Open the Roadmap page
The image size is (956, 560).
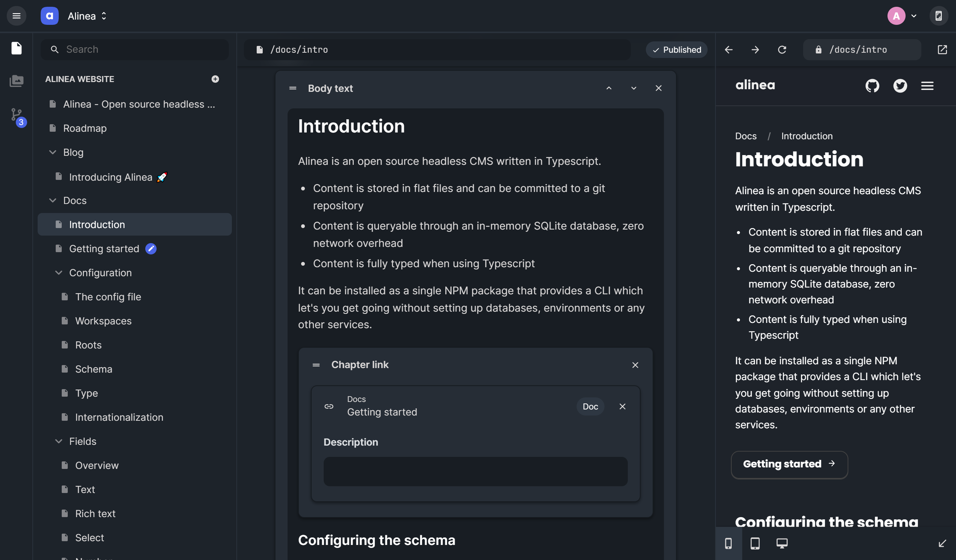pos(135,128)
